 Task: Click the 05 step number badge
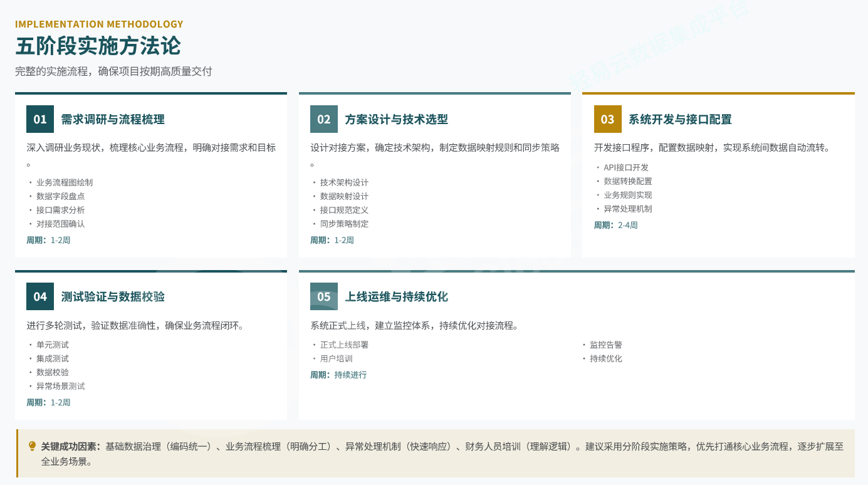[324, 296]
